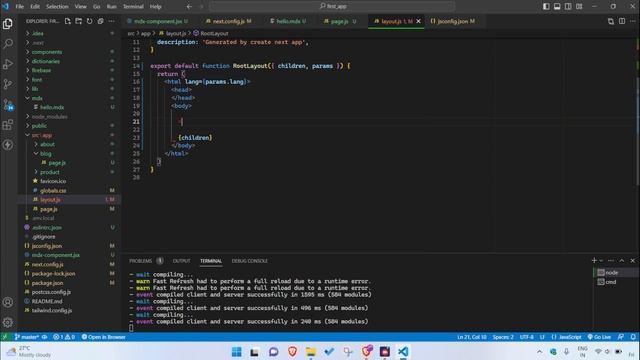This screenshot has height=360, width=640.
Task: Open the Terminal menu
Action: click(x=133, y=7)
